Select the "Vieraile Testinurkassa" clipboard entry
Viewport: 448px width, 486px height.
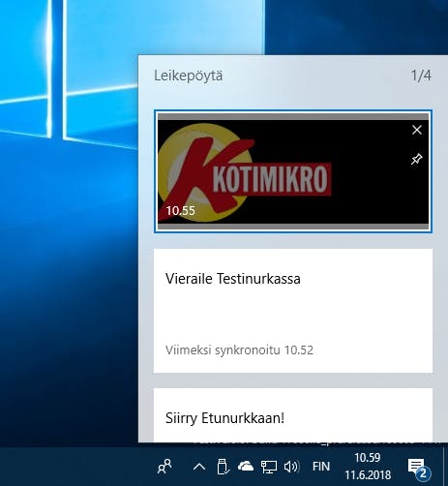click(x=293, y=311)
